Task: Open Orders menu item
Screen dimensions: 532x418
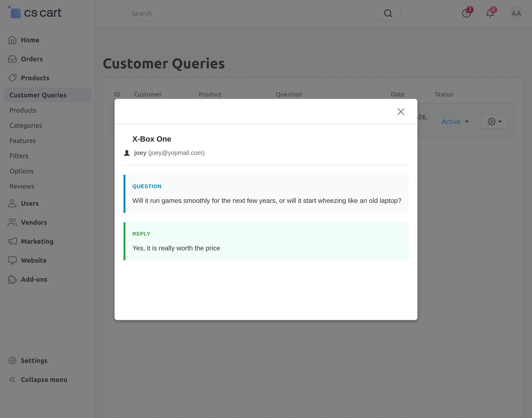Action: click(32, 59)
